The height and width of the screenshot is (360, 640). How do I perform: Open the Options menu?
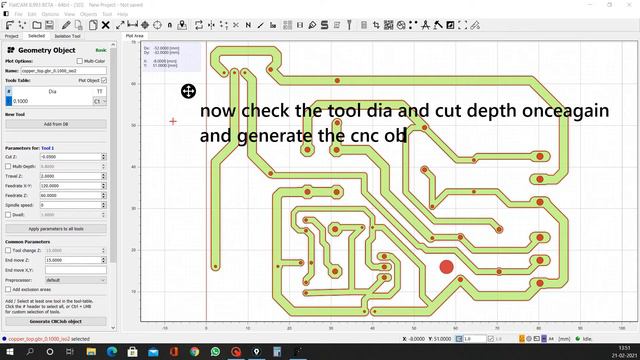pyautogui.click(x=50, y=14)
